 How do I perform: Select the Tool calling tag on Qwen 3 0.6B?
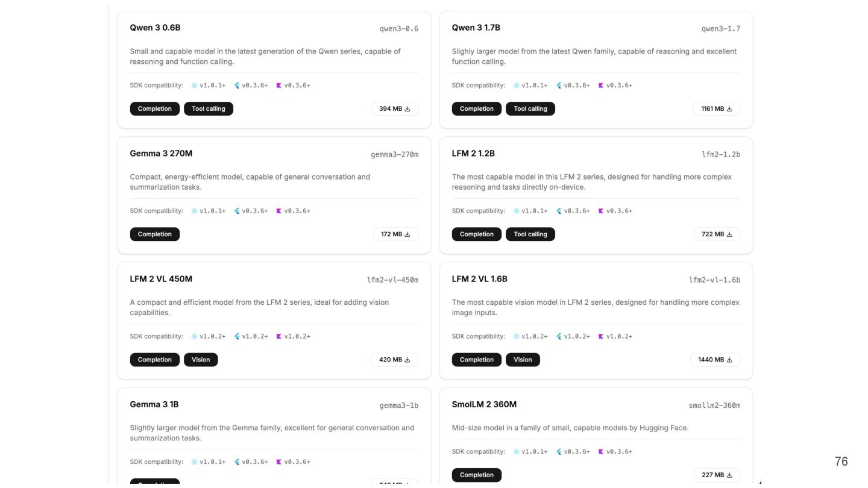(x=208, y=109)
